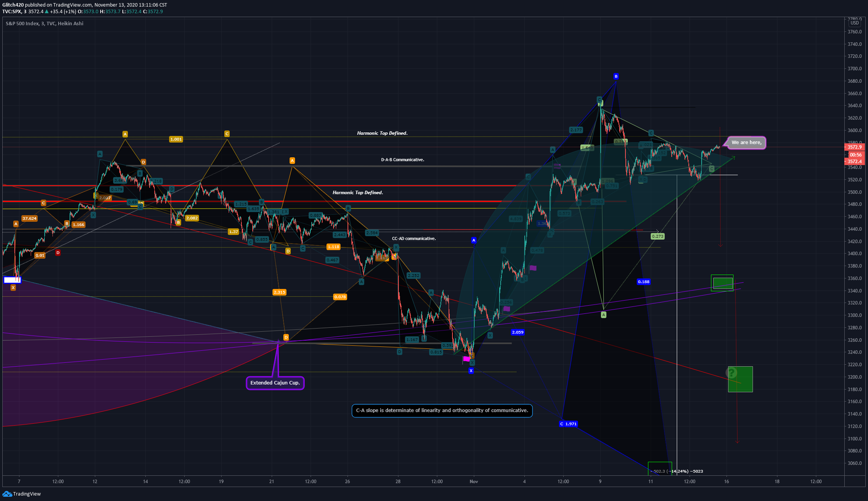Click the '7' date on the time axis

(19, 482)
